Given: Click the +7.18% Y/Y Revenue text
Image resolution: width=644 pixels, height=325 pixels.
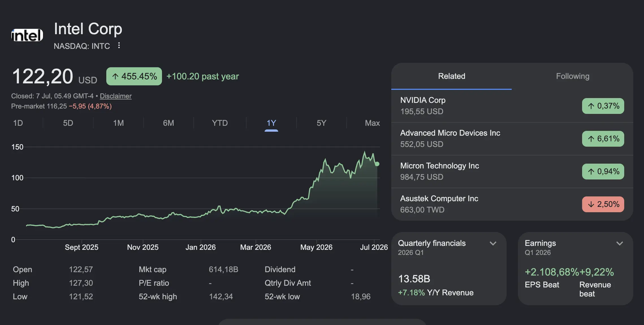Looking at the screenshot, I should coord(436,292).
